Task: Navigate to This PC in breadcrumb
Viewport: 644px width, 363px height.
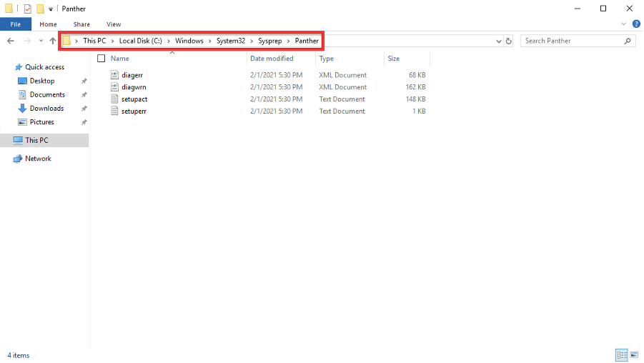Action: click(94, 41)
